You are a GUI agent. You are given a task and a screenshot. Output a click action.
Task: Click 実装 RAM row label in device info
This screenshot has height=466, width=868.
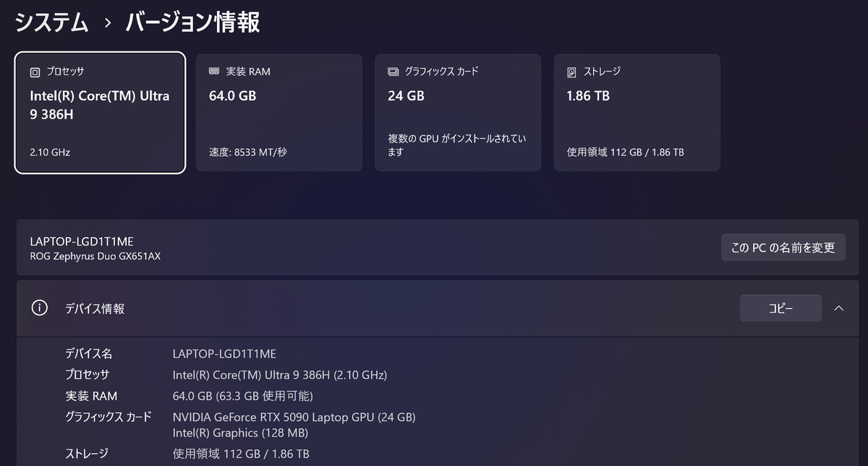tap(91, 396)
